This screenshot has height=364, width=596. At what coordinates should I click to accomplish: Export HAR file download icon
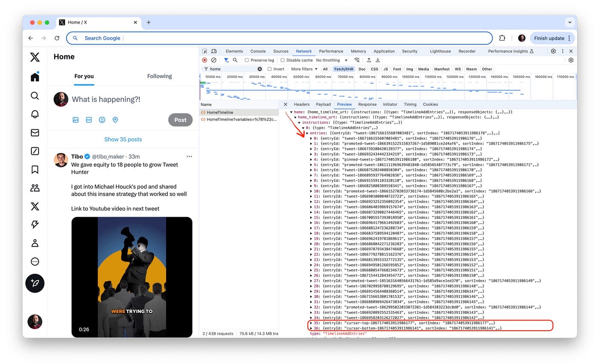(378, 60)
